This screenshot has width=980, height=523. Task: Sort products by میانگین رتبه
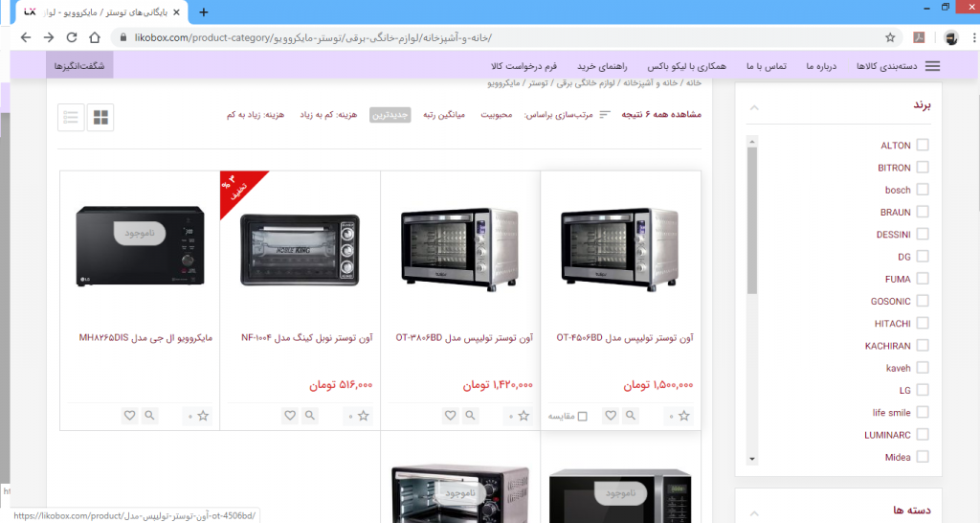pos(444,115)
